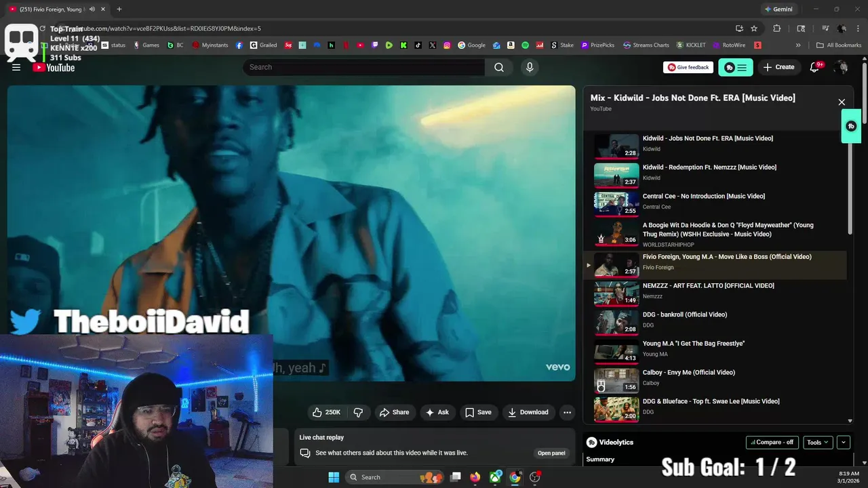
Task: Click the video player
Action: [291, 233]
